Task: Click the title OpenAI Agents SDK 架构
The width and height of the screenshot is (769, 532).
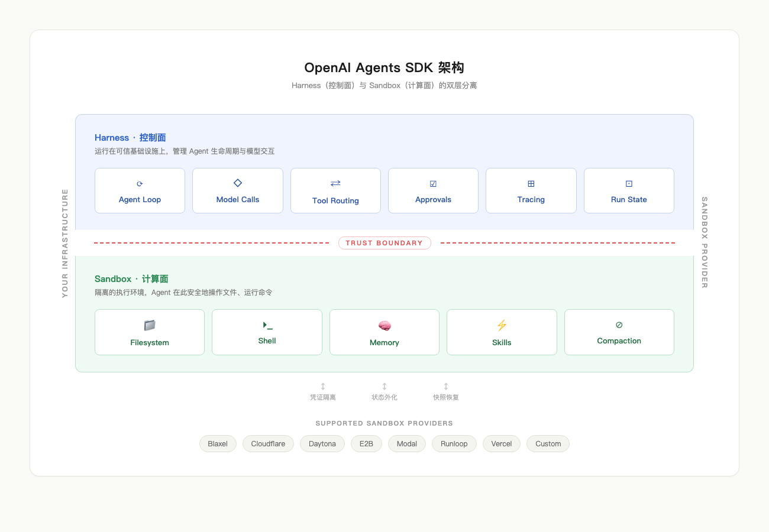Action: (x=384, y=67)
